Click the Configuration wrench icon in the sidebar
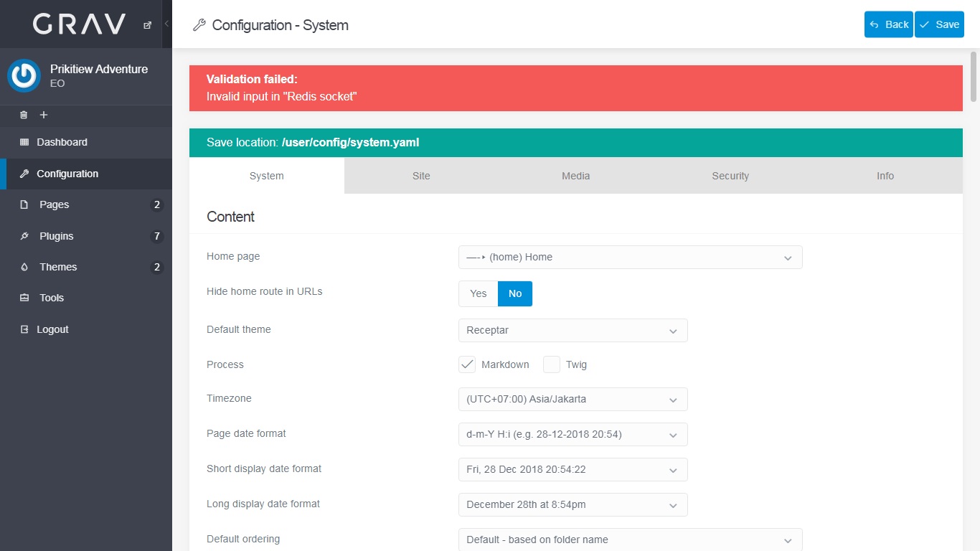980x551 pixels. pyautogui.click(x=24, y=174)
